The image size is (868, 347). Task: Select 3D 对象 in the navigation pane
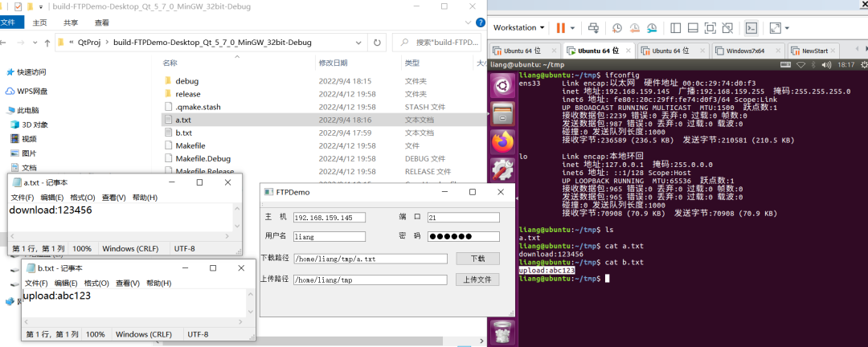(x=29, y=125)
